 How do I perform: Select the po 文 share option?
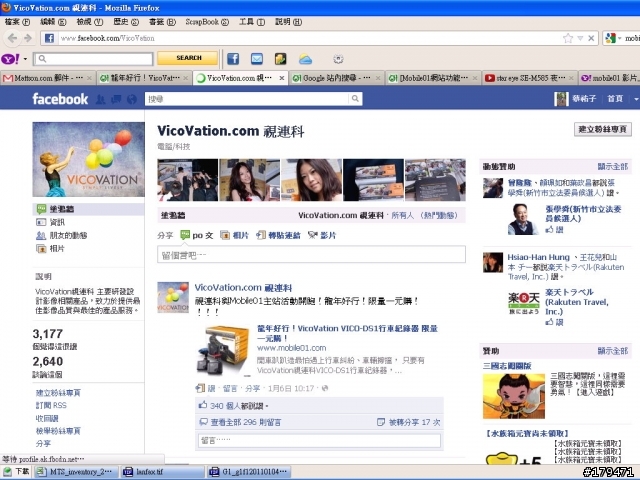(x=197, y=236)
